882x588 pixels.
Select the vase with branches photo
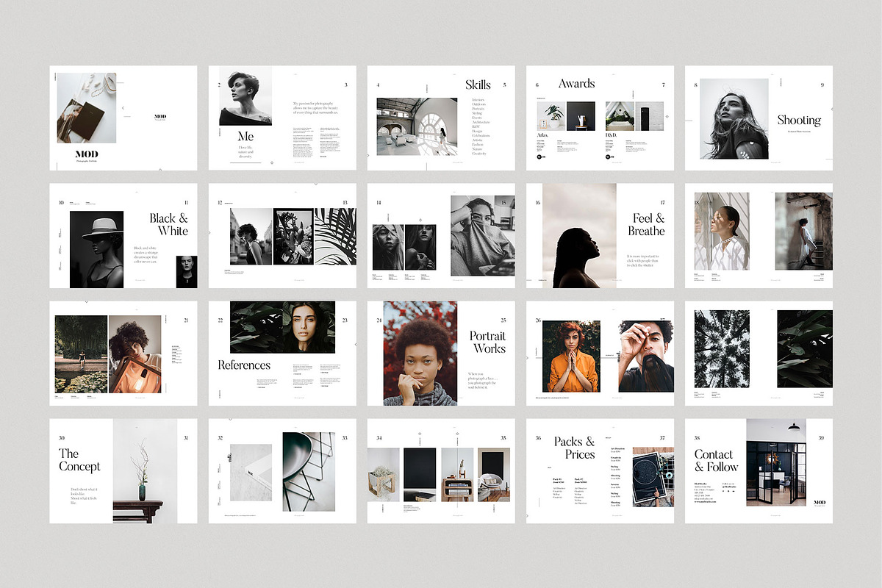(x=145, y=471)
